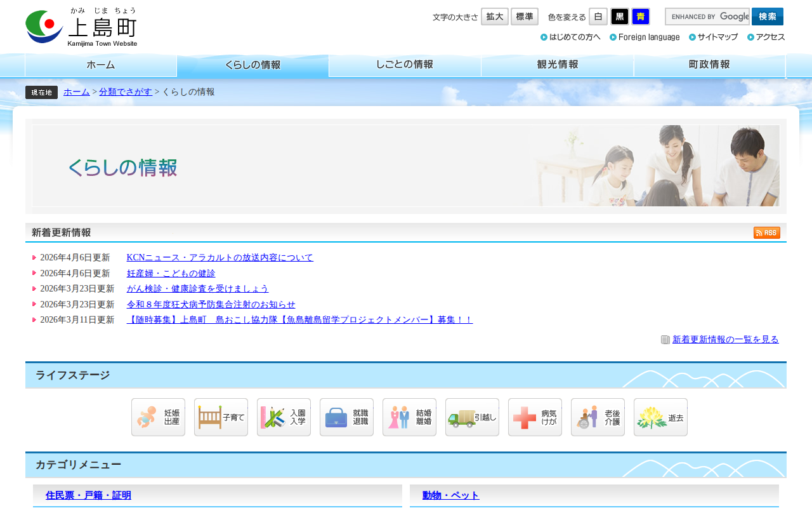Open 住民票・戸籍・証明 category
This screenshot has height=508, width=812.
point(89,495)
